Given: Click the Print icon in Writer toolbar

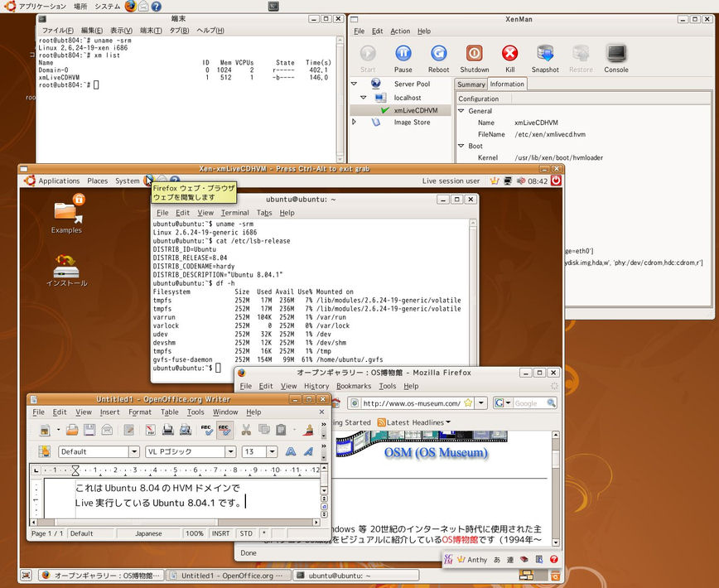Looking at the screenshot, I should click(168, 430).
